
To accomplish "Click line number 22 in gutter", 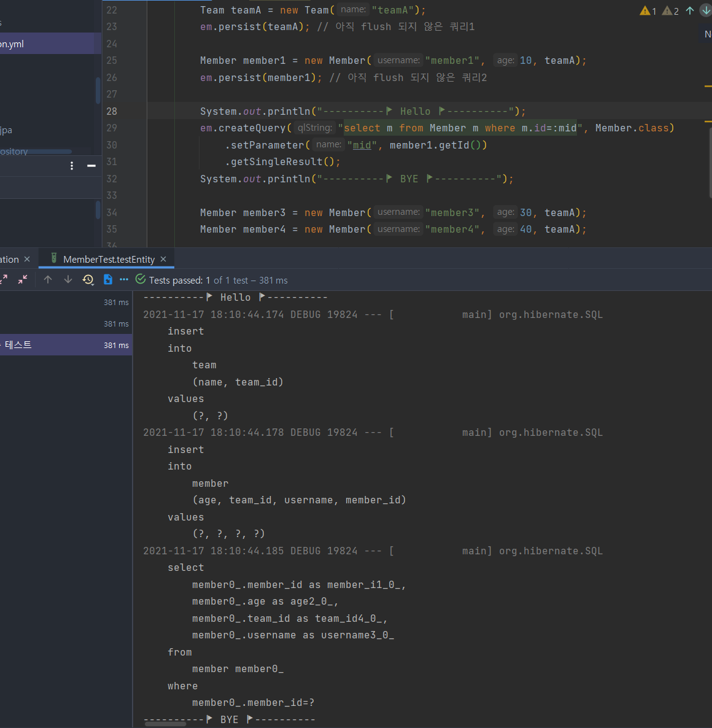I will point(112,10).
